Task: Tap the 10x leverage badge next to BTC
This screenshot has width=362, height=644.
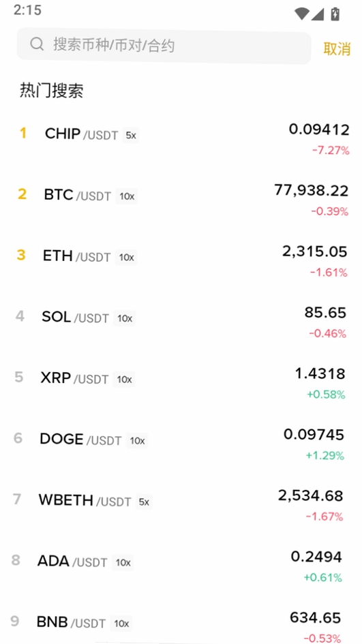Action: pos(127,196)
